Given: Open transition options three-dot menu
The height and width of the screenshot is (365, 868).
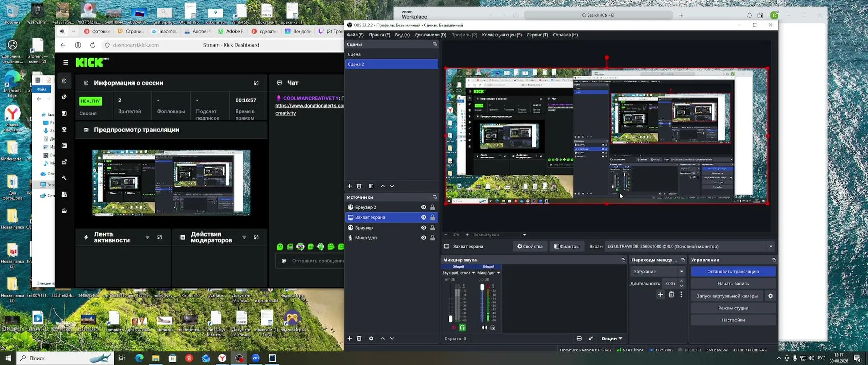Looking at the screenshot, I should tap(681, 295).
